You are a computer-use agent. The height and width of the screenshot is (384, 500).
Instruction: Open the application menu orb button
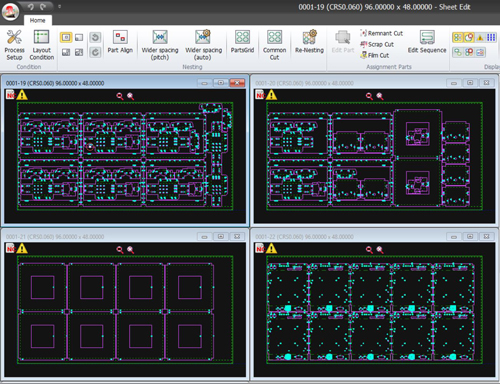coord(10,12)
